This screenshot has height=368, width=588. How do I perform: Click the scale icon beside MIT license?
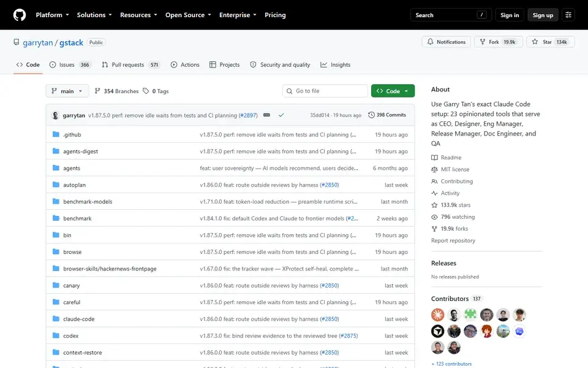434,169
